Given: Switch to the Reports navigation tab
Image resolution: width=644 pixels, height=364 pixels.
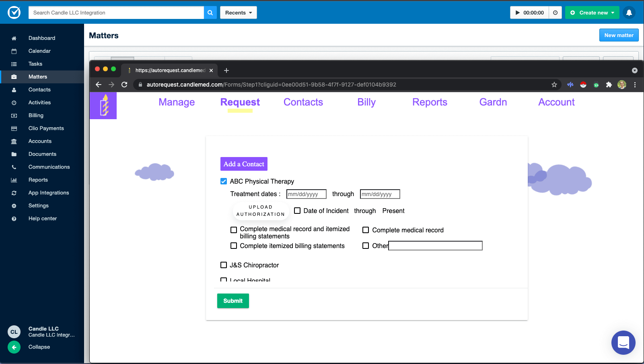Looking at the screenshot, I should pos(430,102).
